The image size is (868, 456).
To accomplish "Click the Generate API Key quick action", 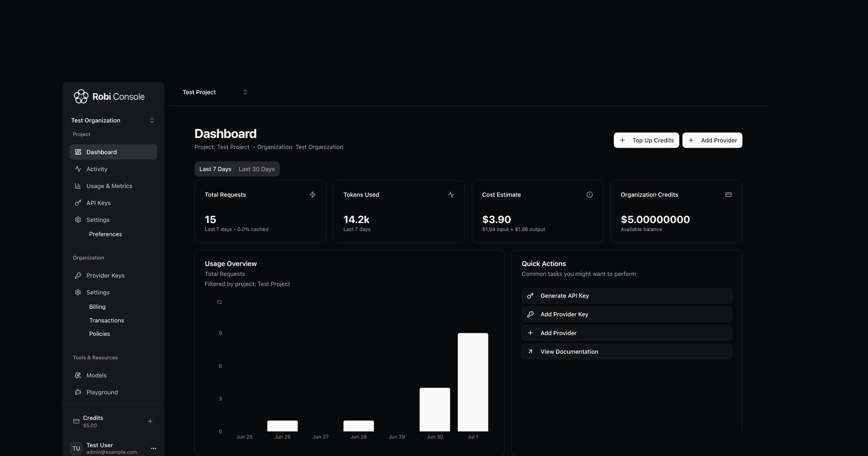I will click(x=627, y=296).
